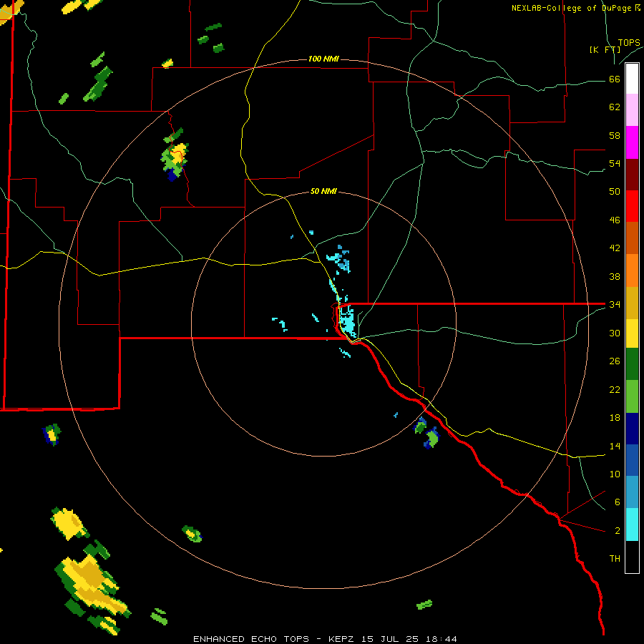Click the 2 legend scale value

tap(618, 531)
